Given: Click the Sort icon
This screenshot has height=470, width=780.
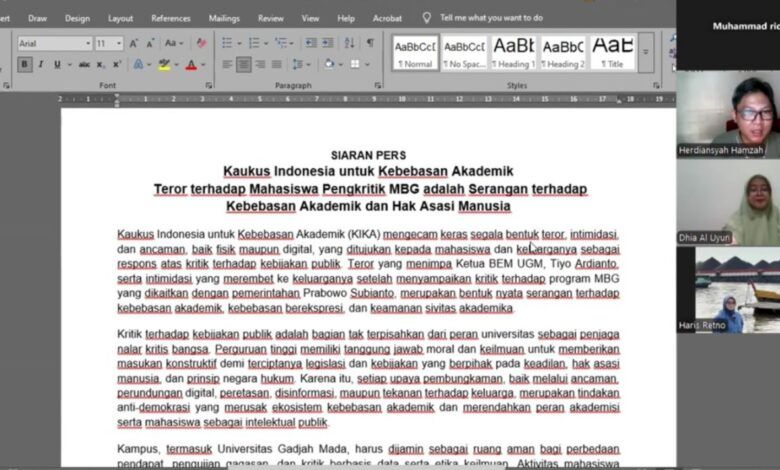Looking at the screenshot, I should point(348,43).
